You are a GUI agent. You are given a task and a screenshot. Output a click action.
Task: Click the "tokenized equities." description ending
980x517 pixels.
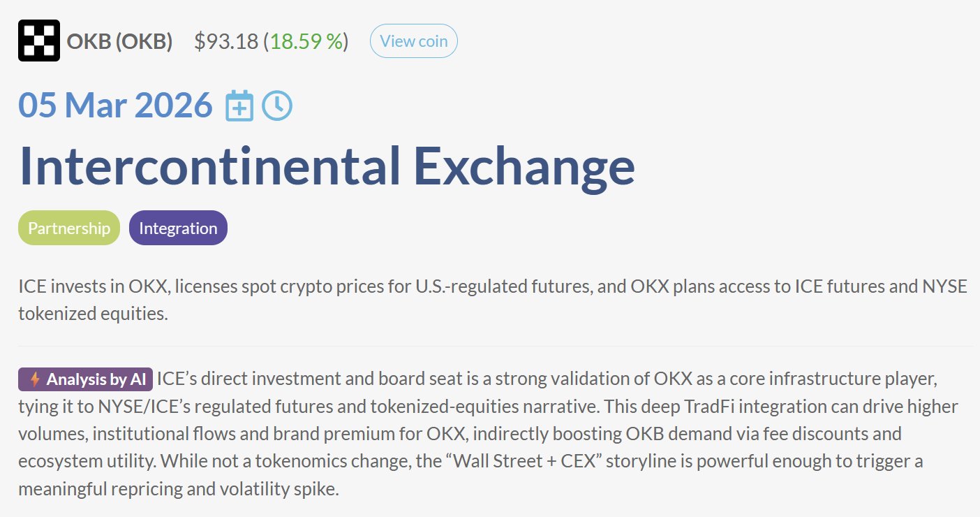pos(93,314)
